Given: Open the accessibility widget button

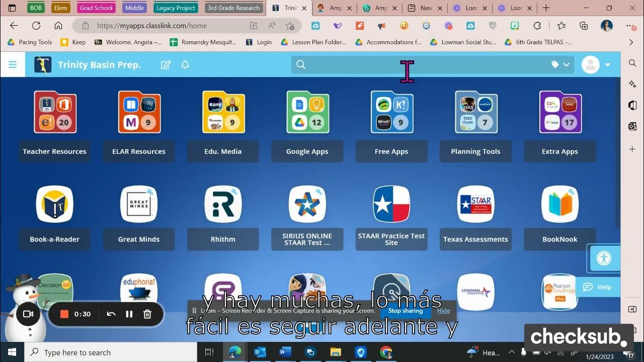Looking at the screenshot, I should [x=604, y=258].
